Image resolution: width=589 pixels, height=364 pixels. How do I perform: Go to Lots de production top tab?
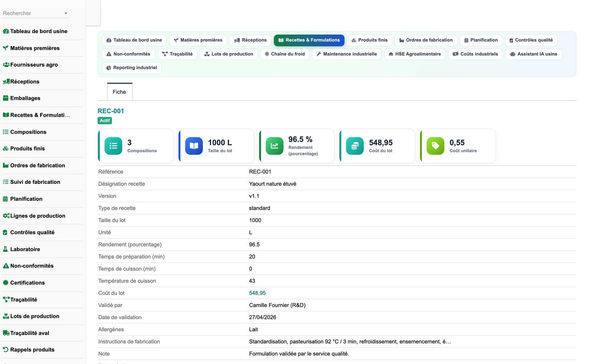229,54
